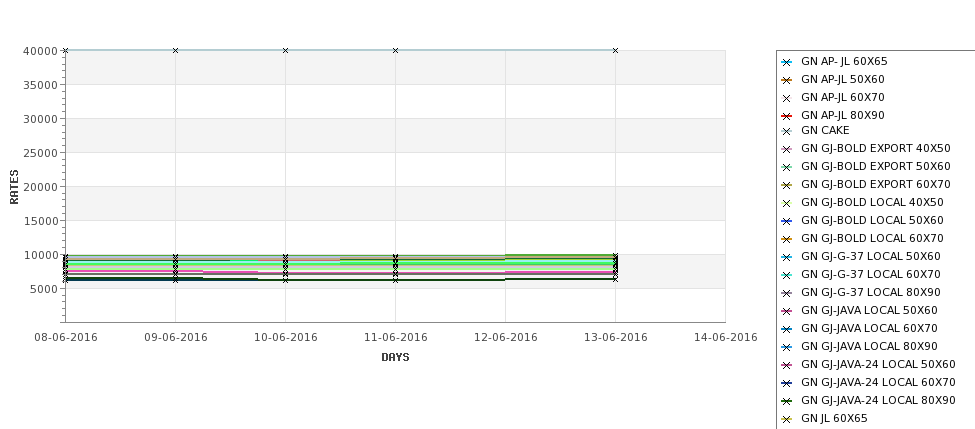Click the DAYS x-axis title

pyautogui.click(x=395, y=357)
